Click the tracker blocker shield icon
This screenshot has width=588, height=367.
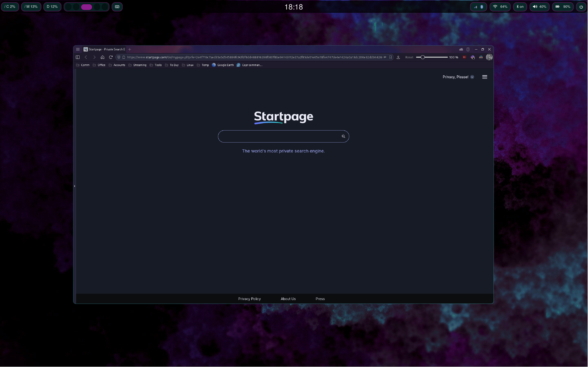[x=119, y=57]
